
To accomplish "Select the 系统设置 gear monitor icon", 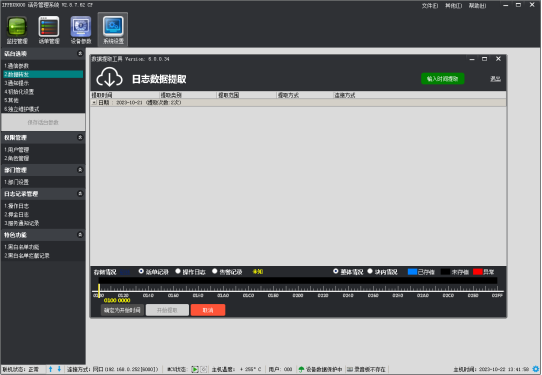I will coord(113,27).
